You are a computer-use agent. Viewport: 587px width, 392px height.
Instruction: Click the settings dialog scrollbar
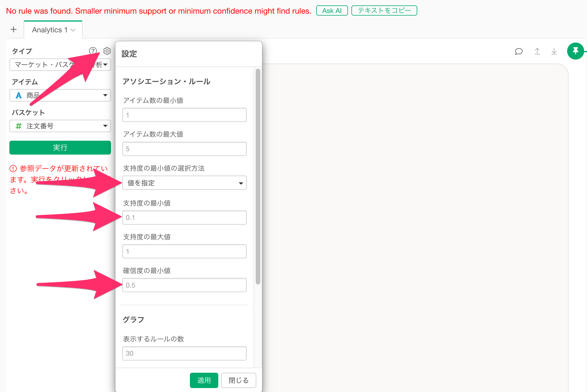click(x=258, y=176)
